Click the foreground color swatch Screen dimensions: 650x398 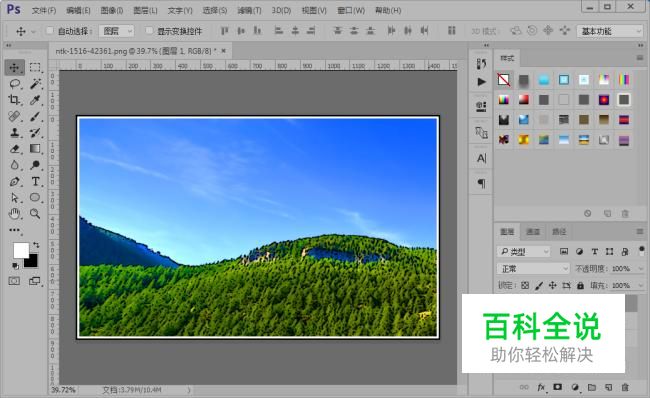21,250
